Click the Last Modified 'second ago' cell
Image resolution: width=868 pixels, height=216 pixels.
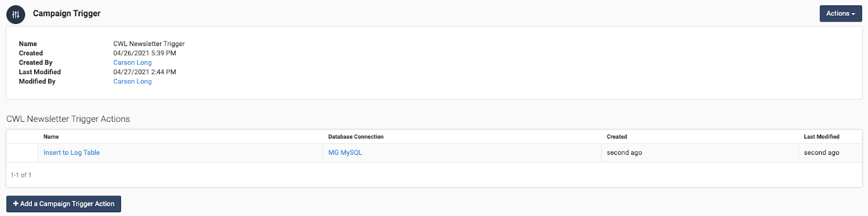tap(821, 153)
